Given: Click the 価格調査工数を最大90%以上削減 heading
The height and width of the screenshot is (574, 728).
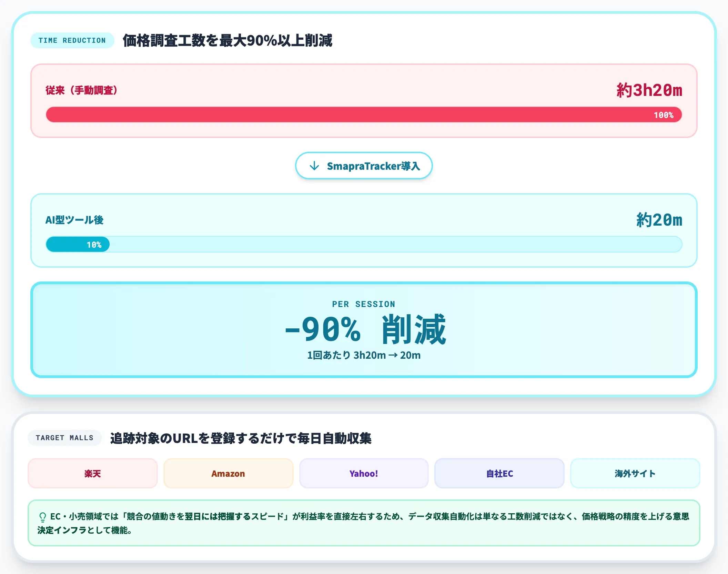Looking at the screenshot, I should click(228, 40).
